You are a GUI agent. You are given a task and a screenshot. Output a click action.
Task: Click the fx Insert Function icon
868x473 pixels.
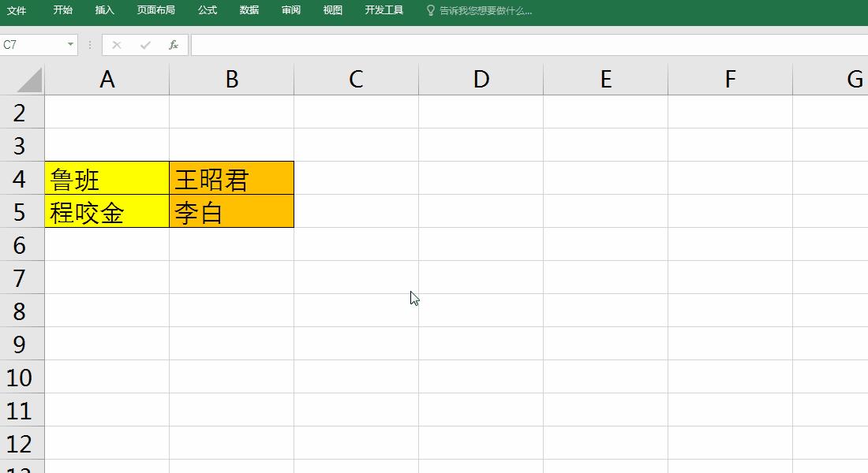(x=174, y=45)
